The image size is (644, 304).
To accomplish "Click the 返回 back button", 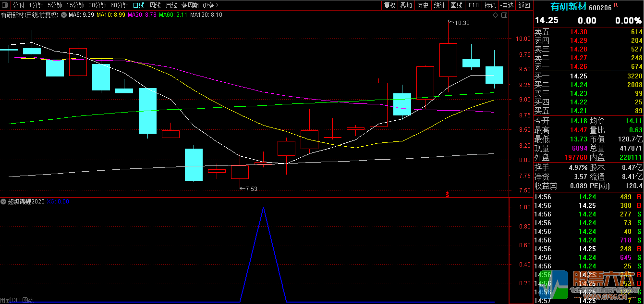I will (524, 5).
